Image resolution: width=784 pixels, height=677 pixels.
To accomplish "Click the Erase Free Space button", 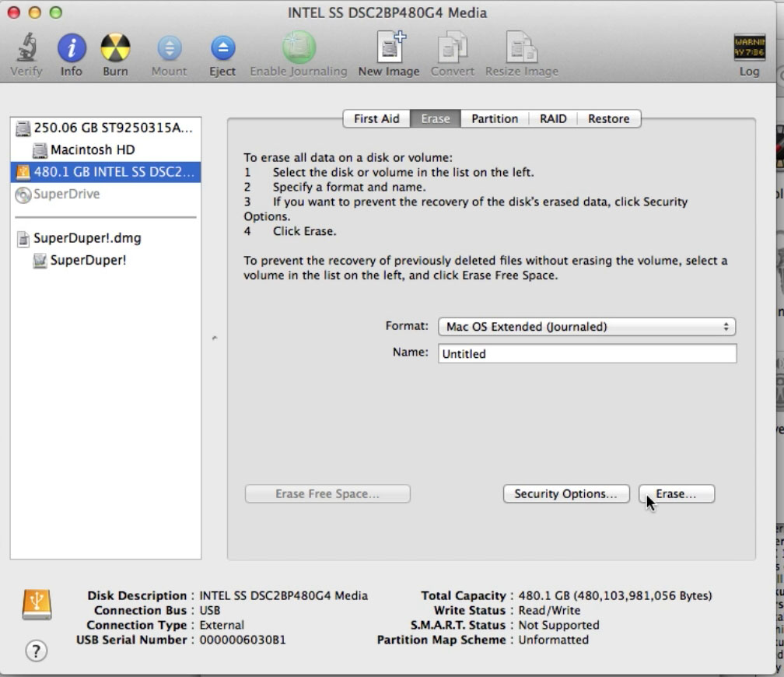I will 327,494.
